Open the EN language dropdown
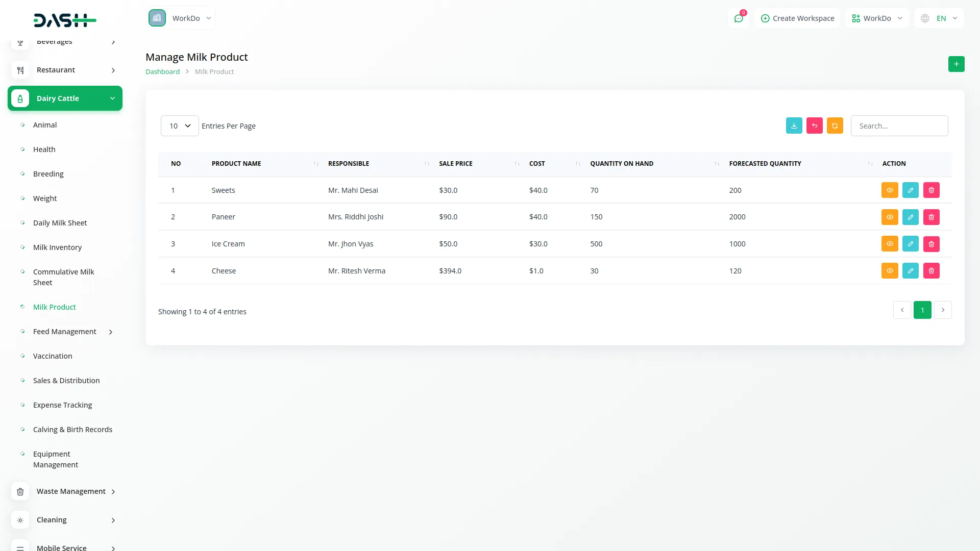980x551 pixels. tap(940, 18)
